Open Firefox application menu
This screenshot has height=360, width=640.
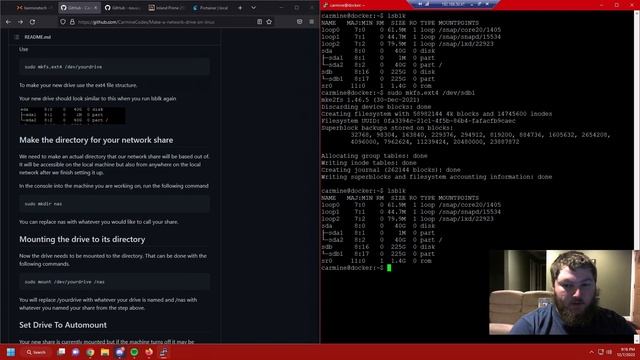311,22
